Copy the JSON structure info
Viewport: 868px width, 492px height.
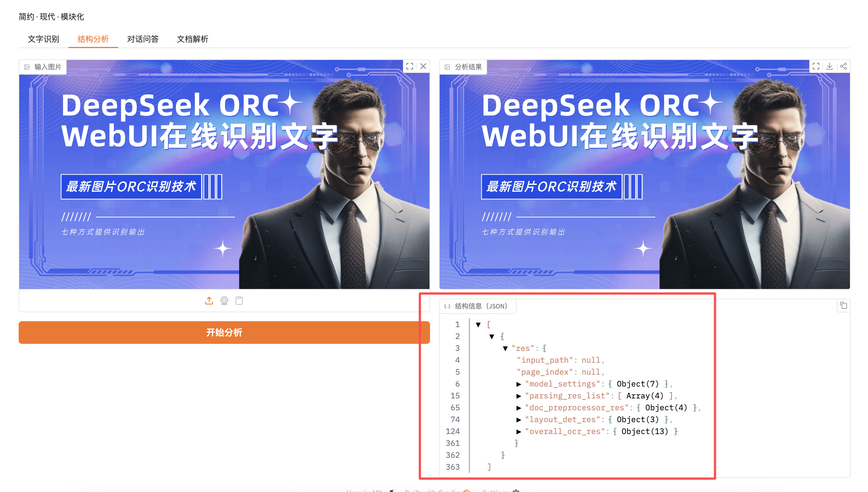click(843, 305)
